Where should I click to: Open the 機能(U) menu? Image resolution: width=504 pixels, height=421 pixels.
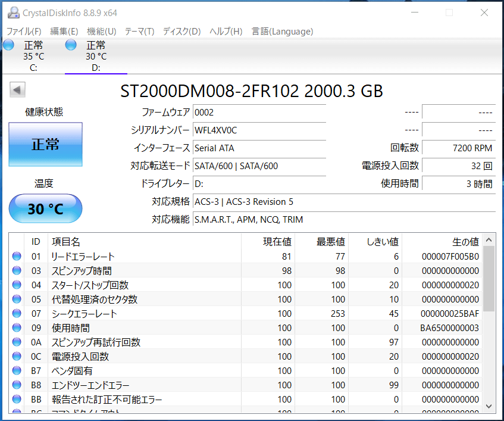pyautogui.click(x=102, y=31)
